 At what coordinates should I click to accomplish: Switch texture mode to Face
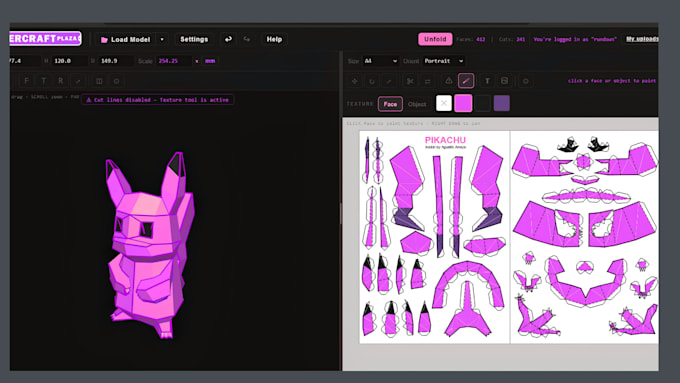point(390,104)
